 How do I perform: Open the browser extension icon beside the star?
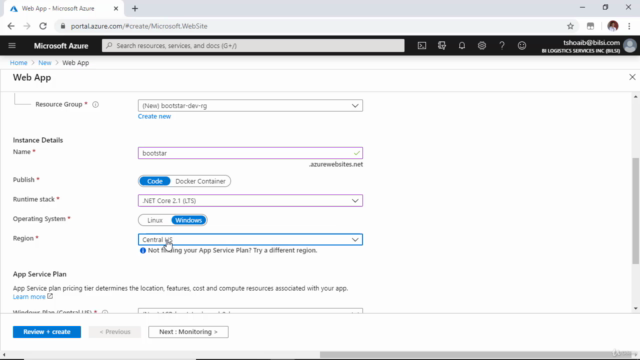(x=590, y=26)
